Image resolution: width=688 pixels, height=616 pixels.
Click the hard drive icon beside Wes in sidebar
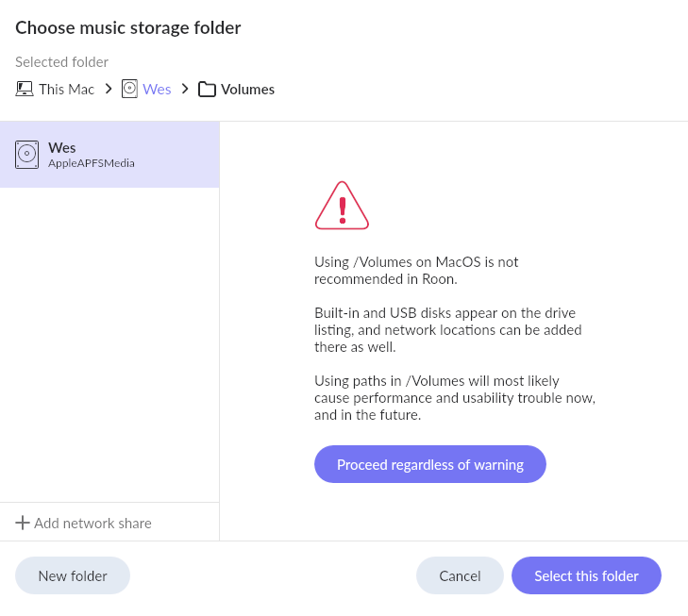[x=26, y=155]
